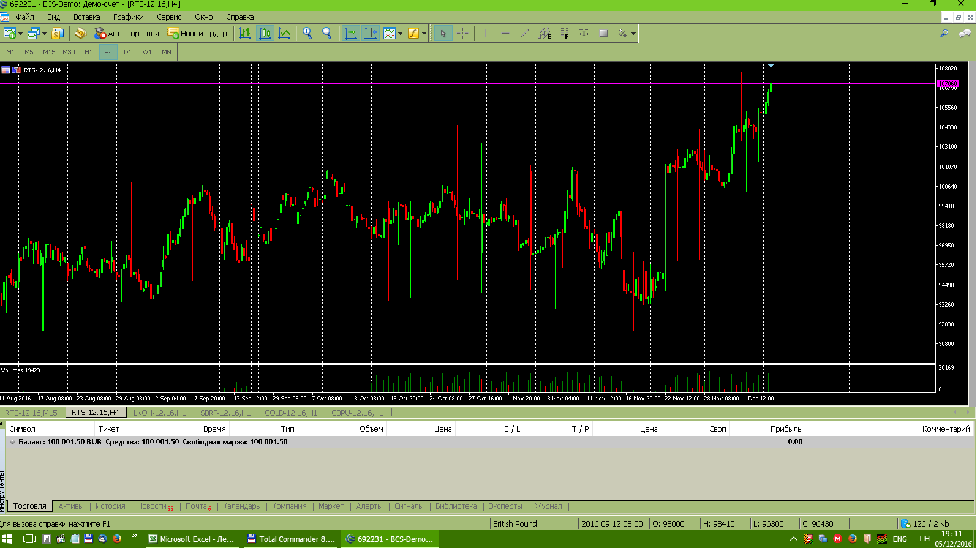980x551 pixels.
Task: Open the Календарь terminal tab
Action: point(241,506)
